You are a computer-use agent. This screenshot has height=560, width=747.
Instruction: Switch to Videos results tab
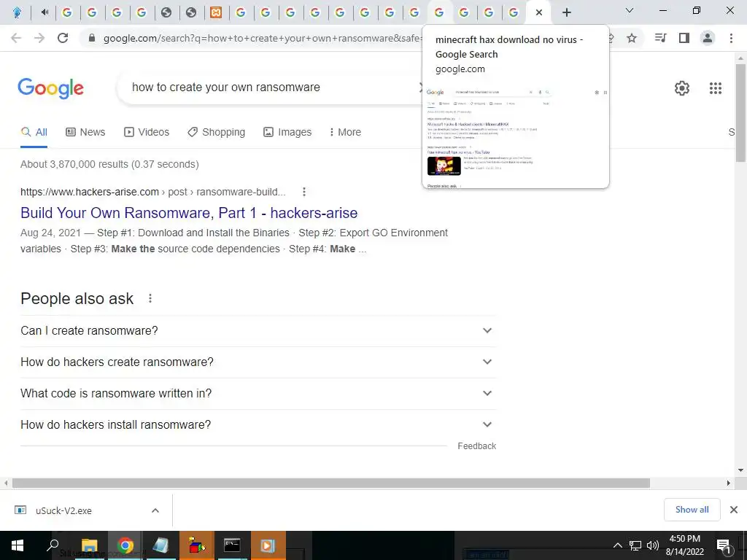pos(147,133)
